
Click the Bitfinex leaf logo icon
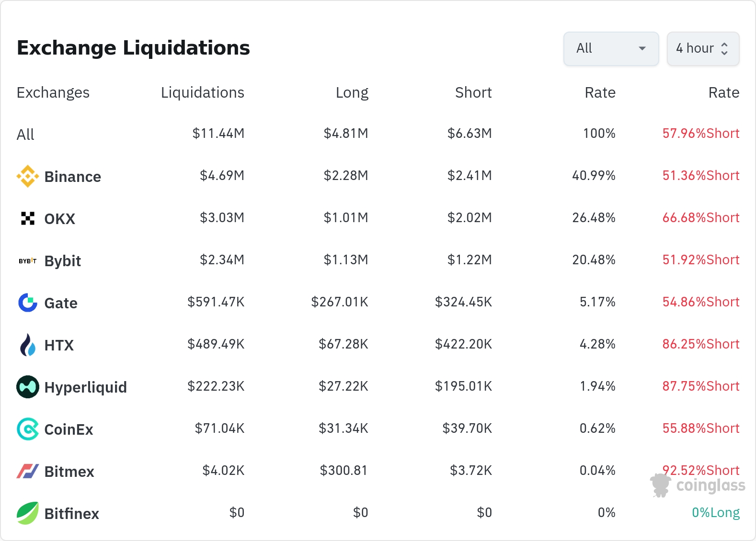pyautogui.click(x=28, y=513)
